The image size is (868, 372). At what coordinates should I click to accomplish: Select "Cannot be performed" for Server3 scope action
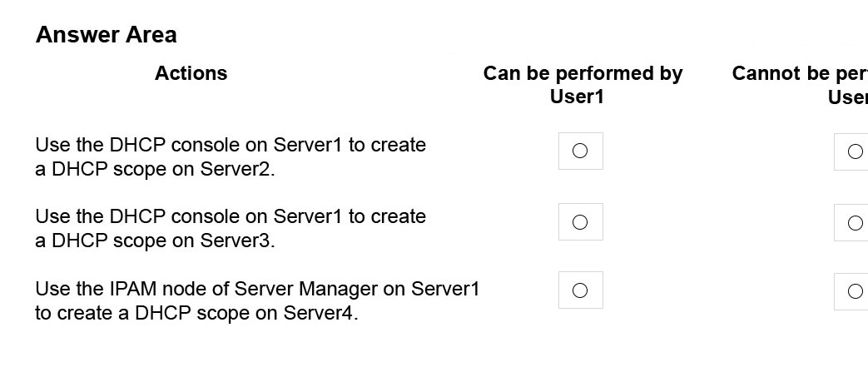(x=854, y=222)
